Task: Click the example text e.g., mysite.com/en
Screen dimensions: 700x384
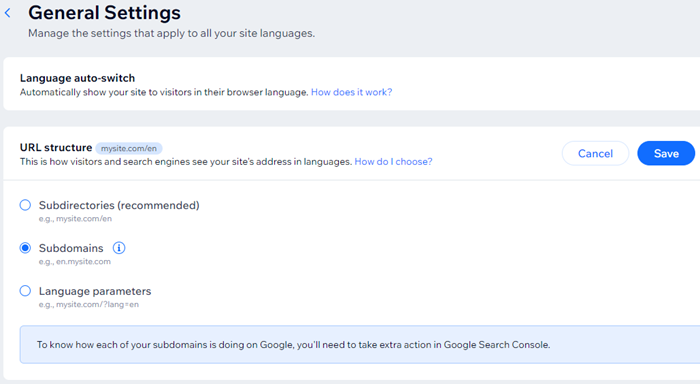Action: pyautogui.click(x=75, y=219)
